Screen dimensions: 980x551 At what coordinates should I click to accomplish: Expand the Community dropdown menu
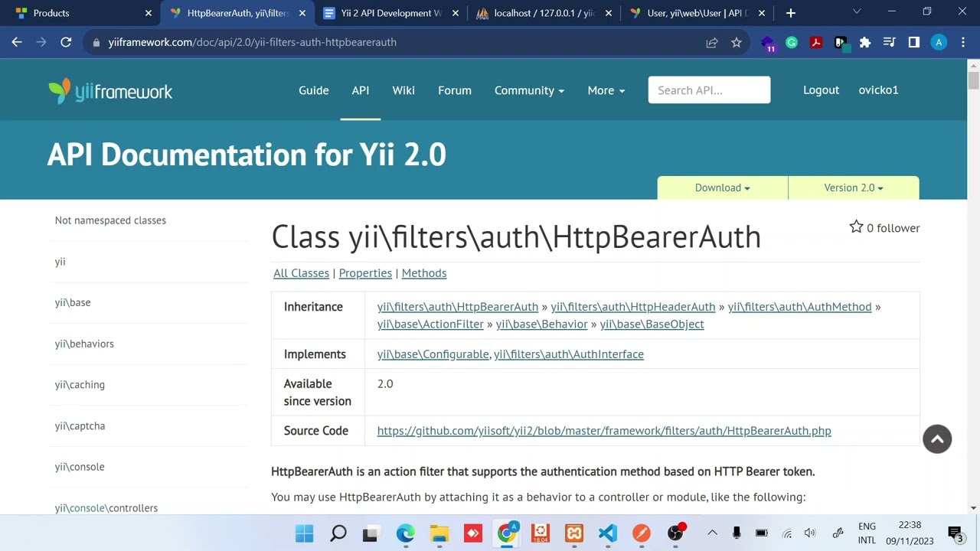(x=529, y=90)
